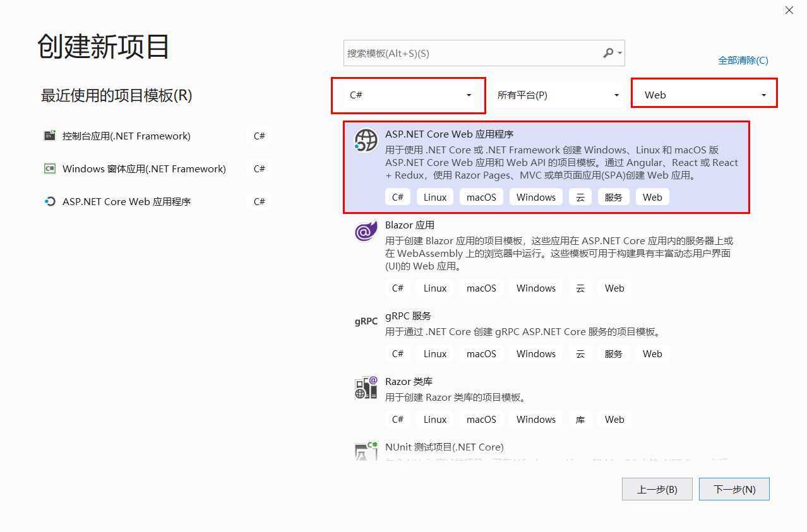This screenshot has width=807, height=532.
Task: Click the Blazor 应用 template icon
Action: (365, 232)
